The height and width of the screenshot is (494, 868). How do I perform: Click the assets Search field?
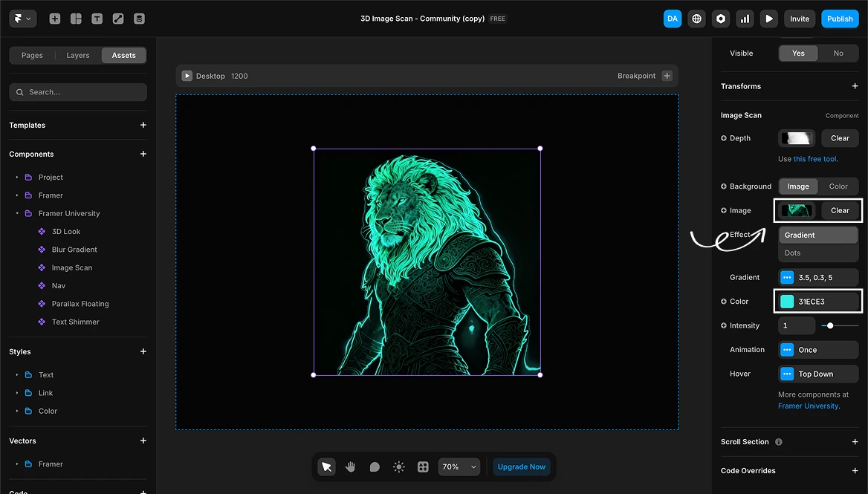click(78, 92)
